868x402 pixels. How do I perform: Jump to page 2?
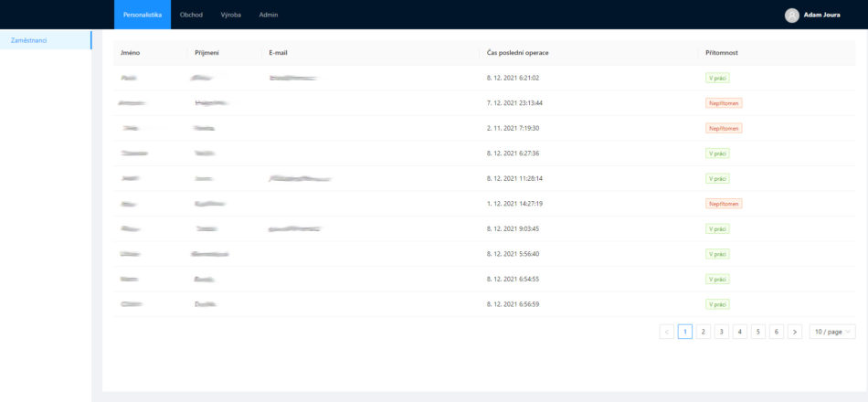click(703, 332)
